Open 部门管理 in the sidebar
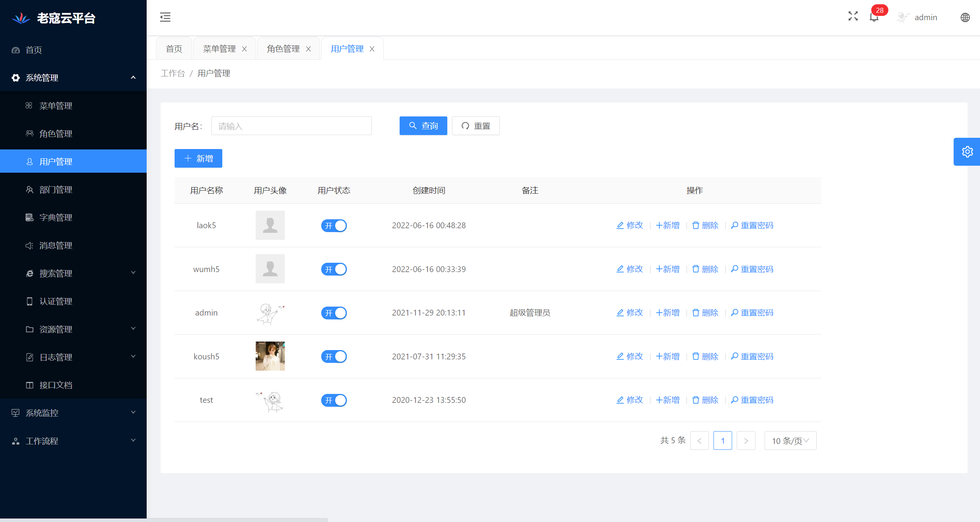Screen dimensions: 980x522 pos(56,190)
